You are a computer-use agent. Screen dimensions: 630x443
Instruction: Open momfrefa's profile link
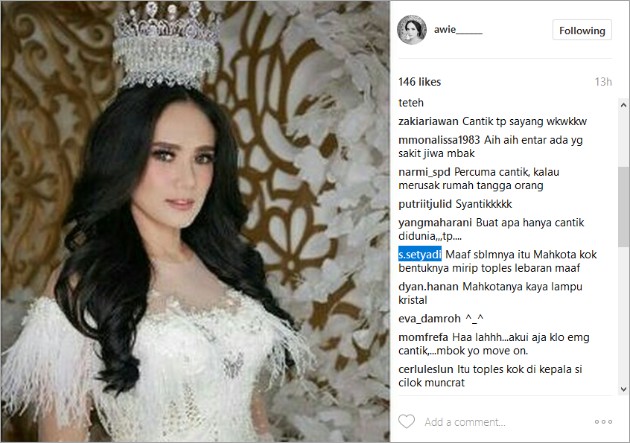(423, 337)
